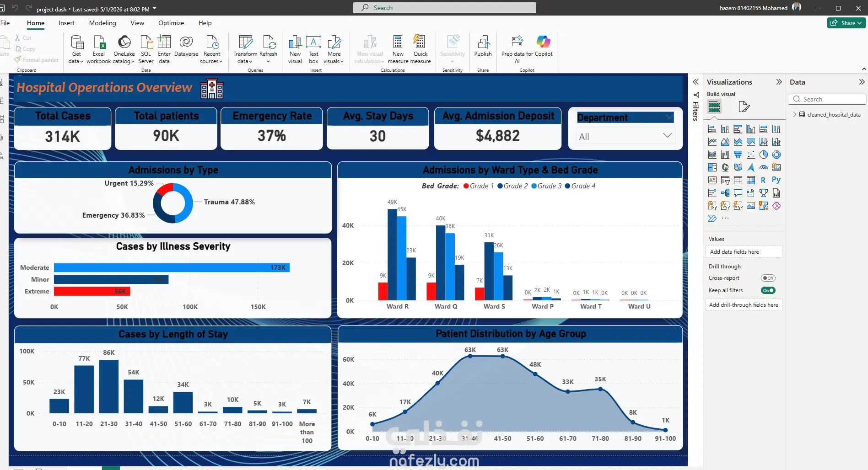The height and width of the screenshot is (470, 868).
Task: Open the Modeling ribbon tab
Action: coord(102,23)
